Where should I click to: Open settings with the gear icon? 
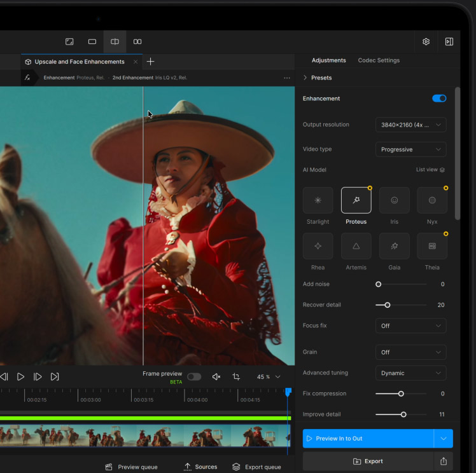click(x=426, y=42)
